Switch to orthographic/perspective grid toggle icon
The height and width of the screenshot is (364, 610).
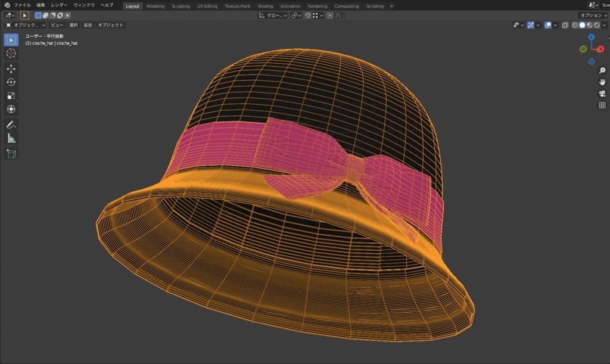coord(602,105)
